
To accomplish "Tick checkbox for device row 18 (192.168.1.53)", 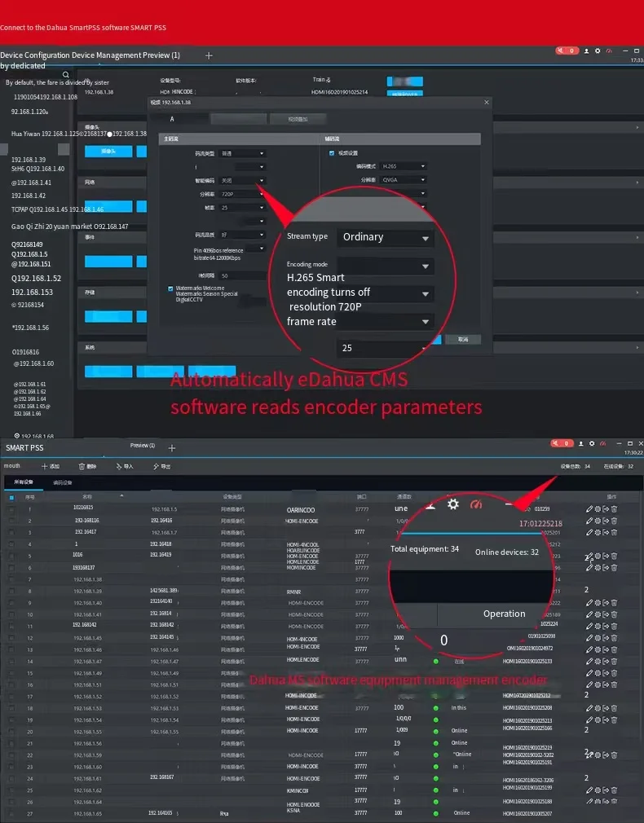I will tap(11, 708).
